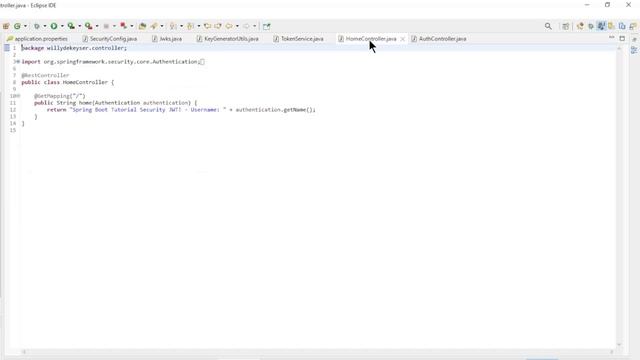The width and height of the screenshot is (640, 360).
Task: Open dropdown arrow next to Debug icon
Action: 45,26
